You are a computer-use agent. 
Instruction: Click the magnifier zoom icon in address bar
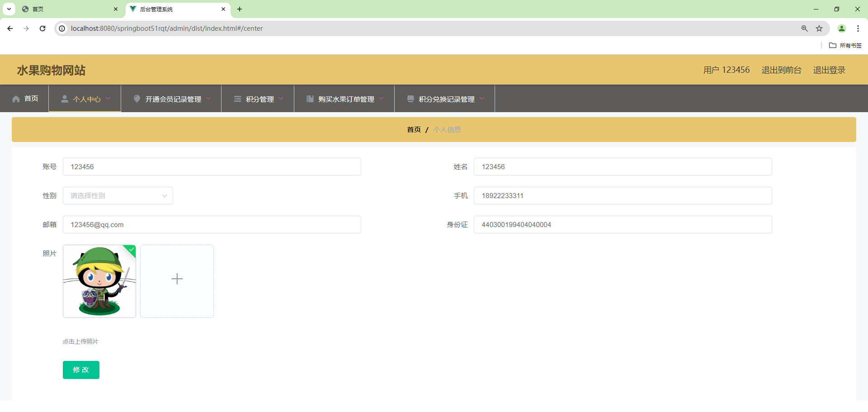804,28
